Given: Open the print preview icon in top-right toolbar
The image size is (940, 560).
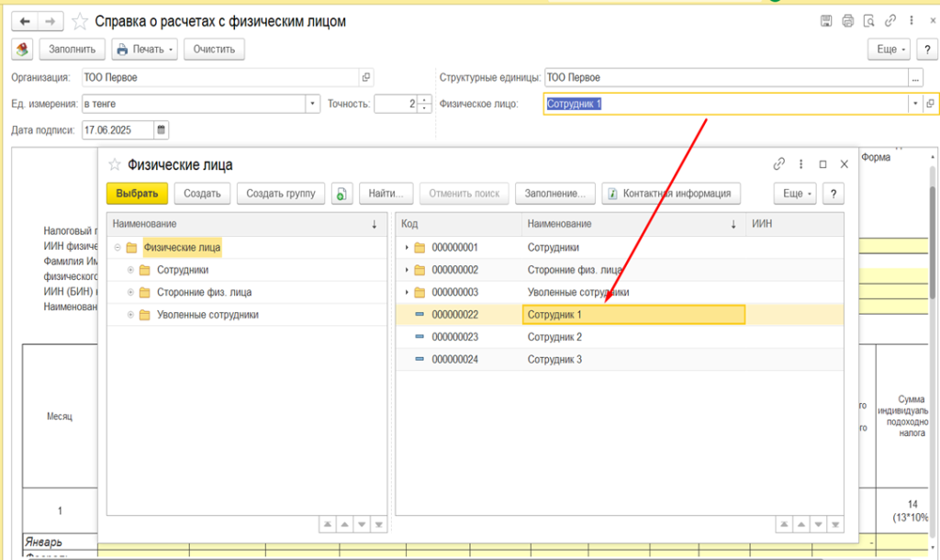Looking at the screenshot, I should pos(868,21).
